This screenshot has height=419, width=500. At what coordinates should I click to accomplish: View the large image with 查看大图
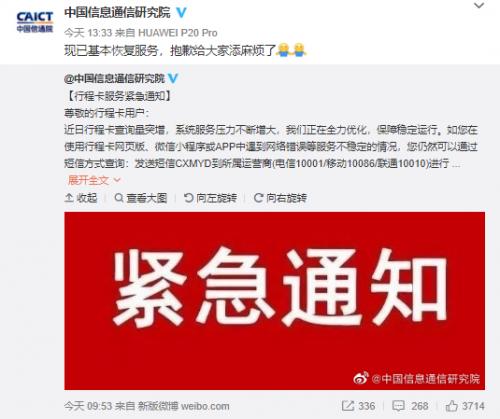(140, 198)
